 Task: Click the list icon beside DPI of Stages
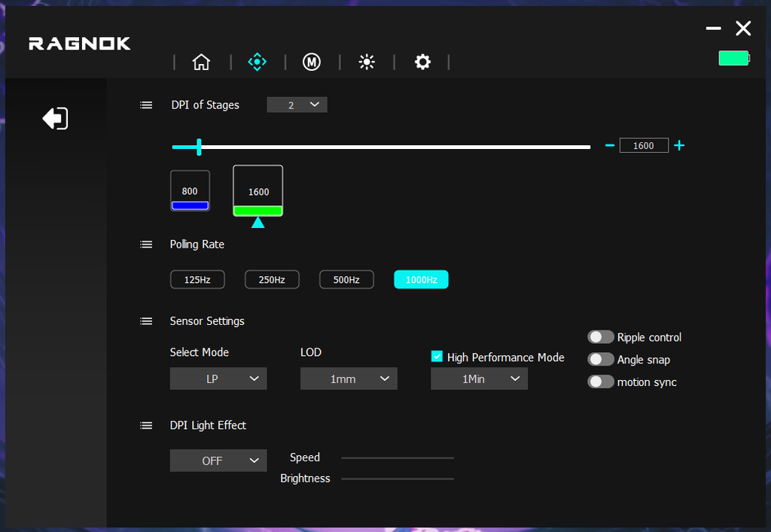tap(146, 105)
